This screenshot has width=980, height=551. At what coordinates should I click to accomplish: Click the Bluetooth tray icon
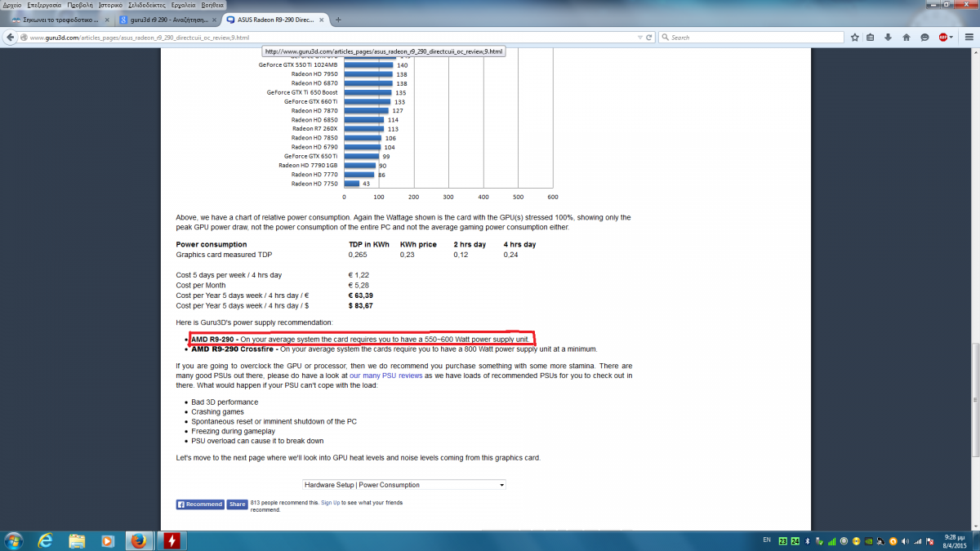click(x=807, y=540)
